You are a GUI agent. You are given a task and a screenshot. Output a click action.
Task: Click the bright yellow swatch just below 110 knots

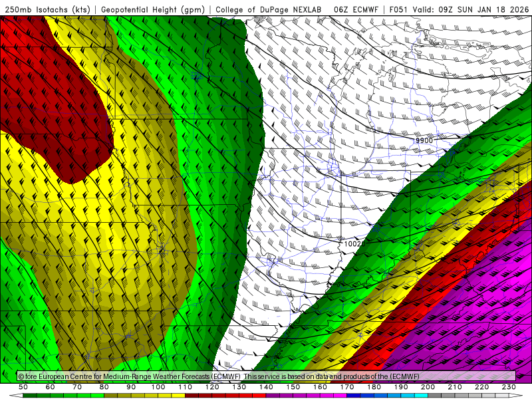pyautogui.click(x=178, y=396)
